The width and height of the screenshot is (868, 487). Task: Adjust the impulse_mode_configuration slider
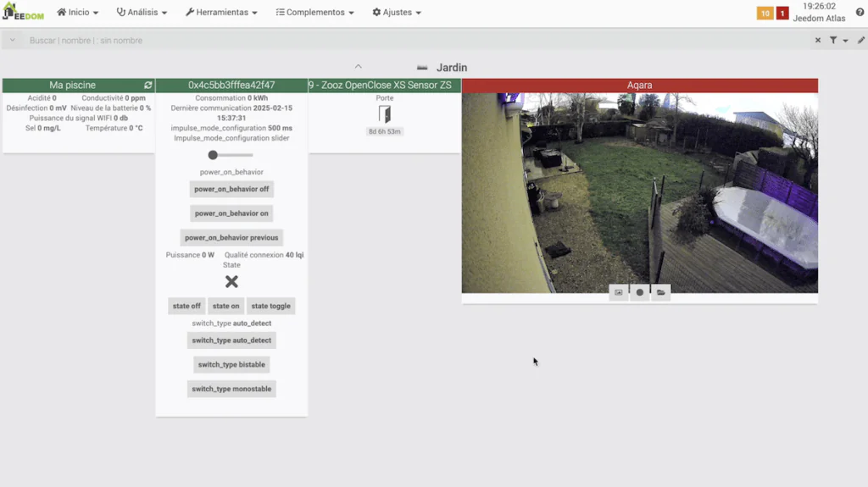pyautogui.click(x=231, y=155)
